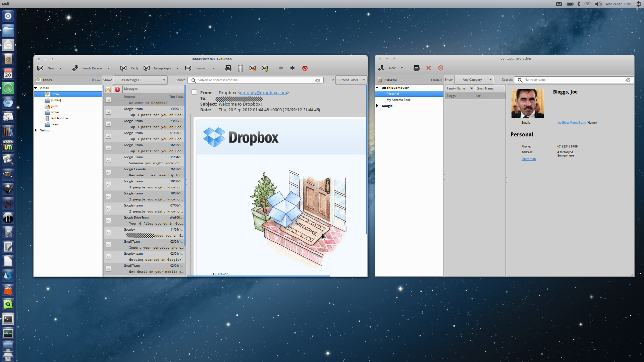Collapse the message headers toggle
The image size is (644, 362).
point(194,92)
